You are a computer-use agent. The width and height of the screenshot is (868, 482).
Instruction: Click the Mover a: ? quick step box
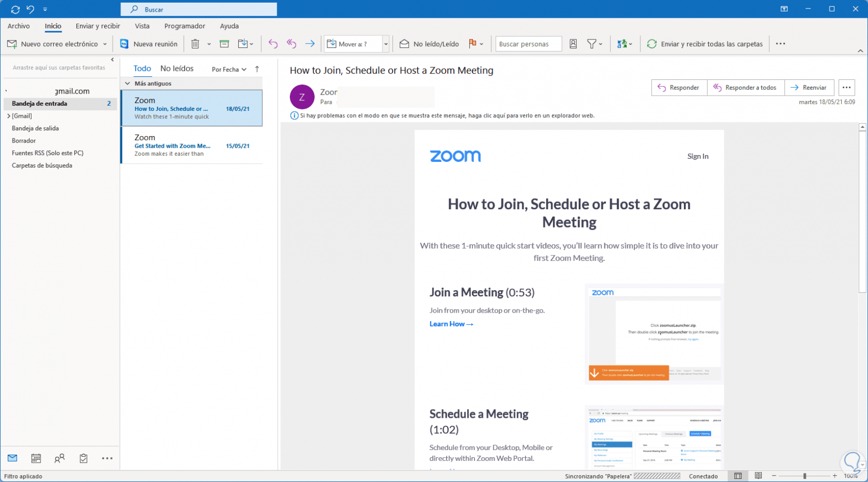354,44
